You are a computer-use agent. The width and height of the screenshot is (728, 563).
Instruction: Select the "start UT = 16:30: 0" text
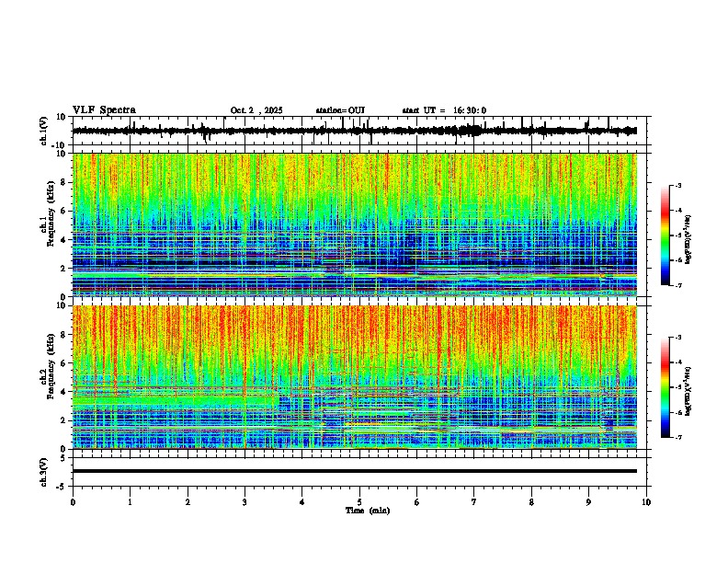click(x=444, y=110)
